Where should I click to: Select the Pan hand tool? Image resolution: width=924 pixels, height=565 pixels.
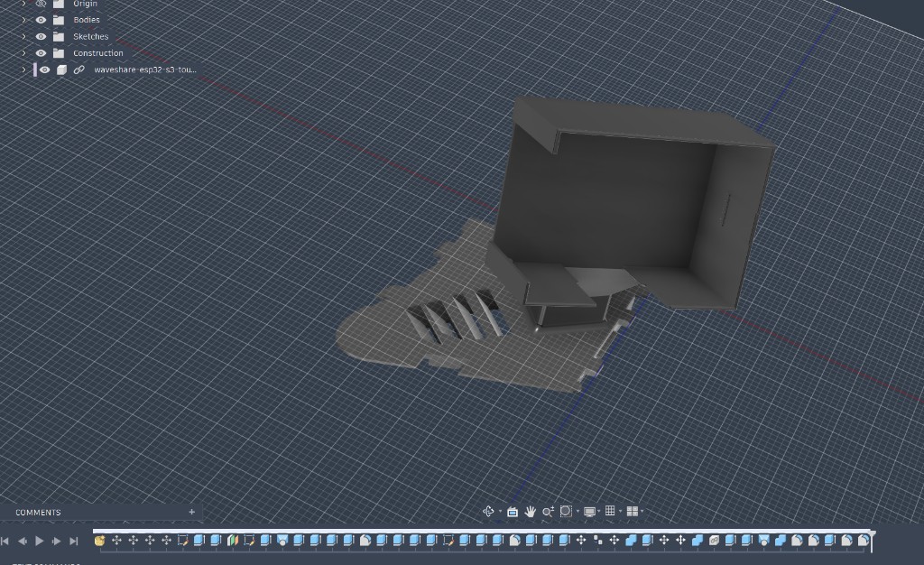531,512
